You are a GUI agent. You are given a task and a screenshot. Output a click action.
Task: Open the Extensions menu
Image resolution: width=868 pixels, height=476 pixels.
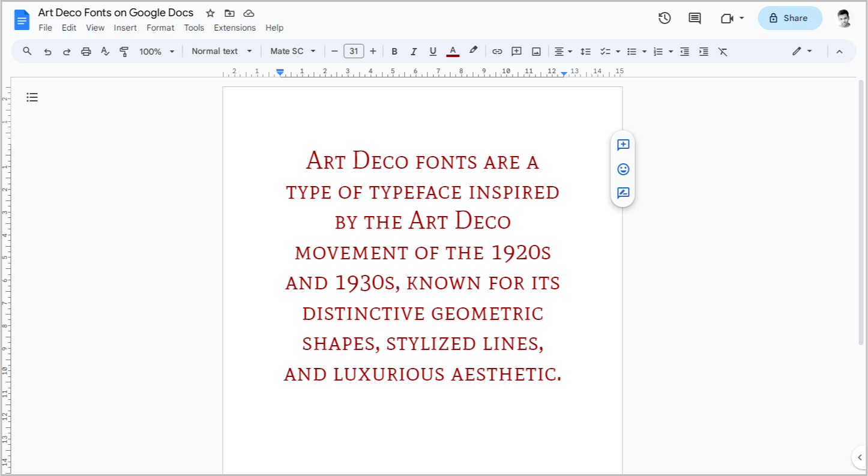coord(235,28)
